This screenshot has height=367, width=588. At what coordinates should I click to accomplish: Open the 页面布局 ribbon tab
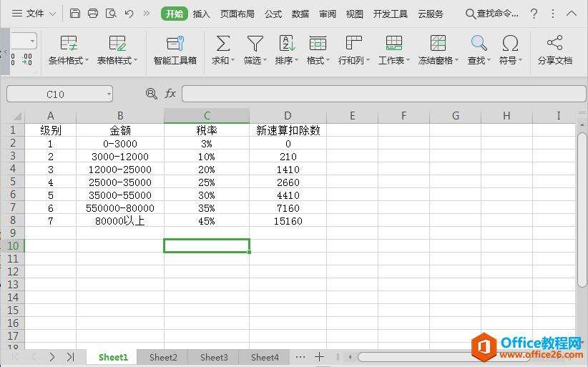tap(237, 14)
